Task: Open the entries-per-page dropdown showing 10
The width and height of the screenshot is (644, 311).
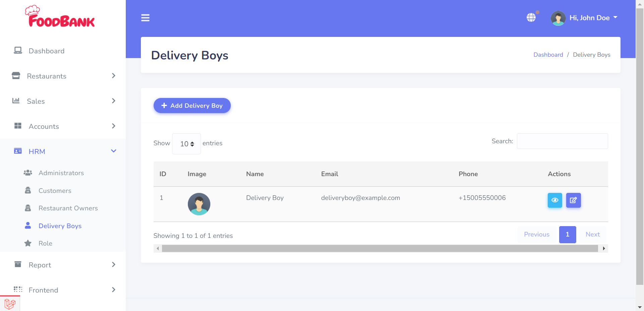Action: point(186,144)
